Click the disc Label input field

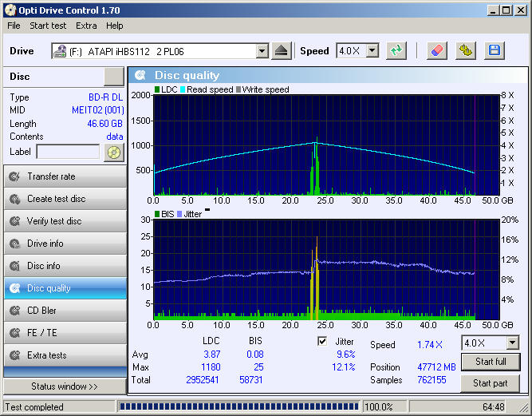[68, 152]
